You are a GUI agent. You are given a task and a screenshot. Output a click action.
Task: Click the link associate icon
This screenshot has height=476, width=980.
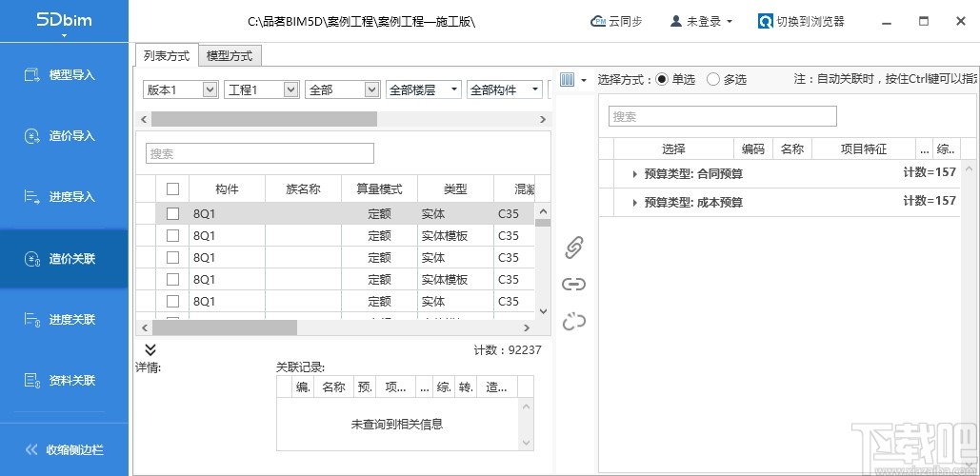[573, 285]
